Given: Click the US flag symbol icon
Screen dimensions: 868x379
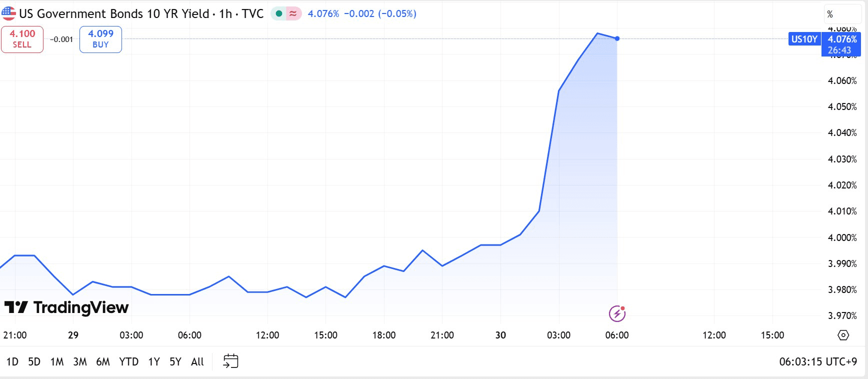Looking at the screenshot, I should tap(8, 13).
